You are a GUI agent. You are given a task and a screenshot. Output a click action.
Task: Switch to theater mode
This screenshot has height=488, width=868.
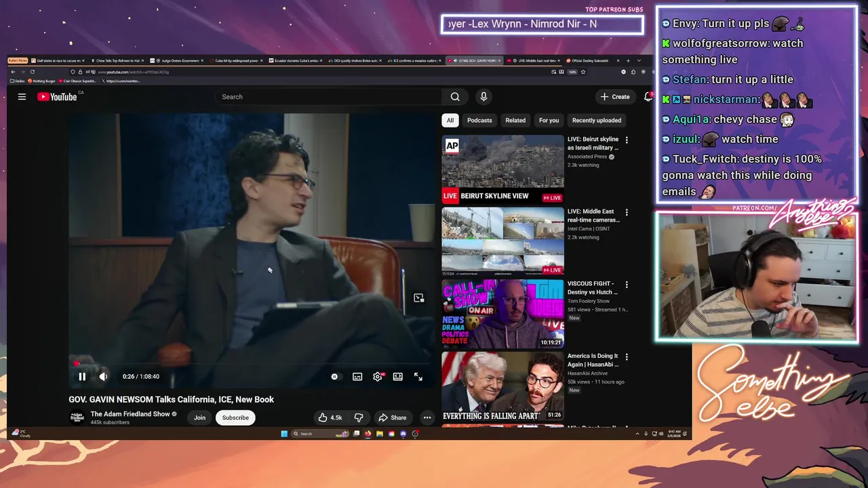(398, 377)
